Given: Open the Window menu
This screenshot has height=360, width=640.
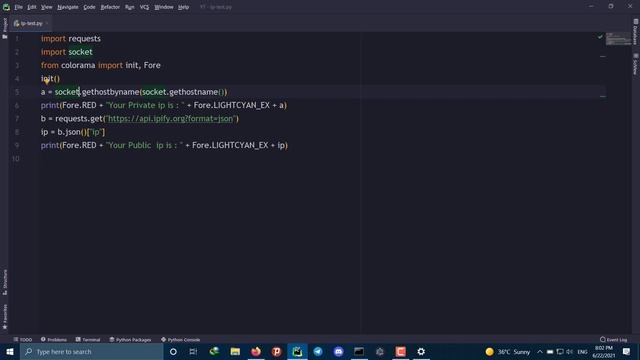Looking at the screenshot, I should 164,7.
